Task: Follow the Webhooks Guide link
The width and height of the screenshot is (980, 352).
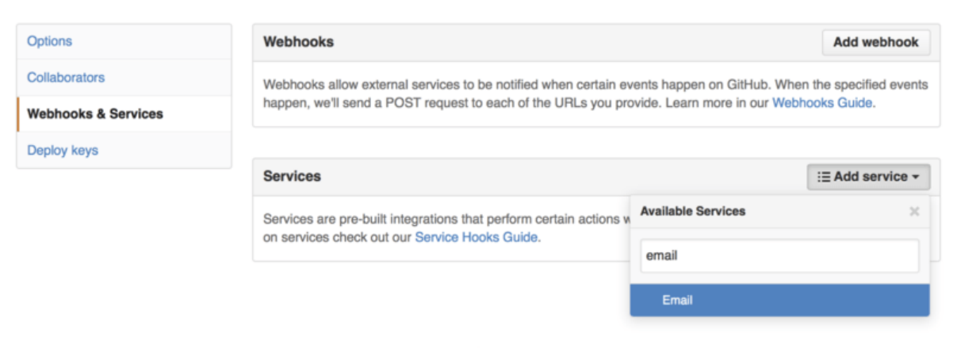Action: pos(822,103)
